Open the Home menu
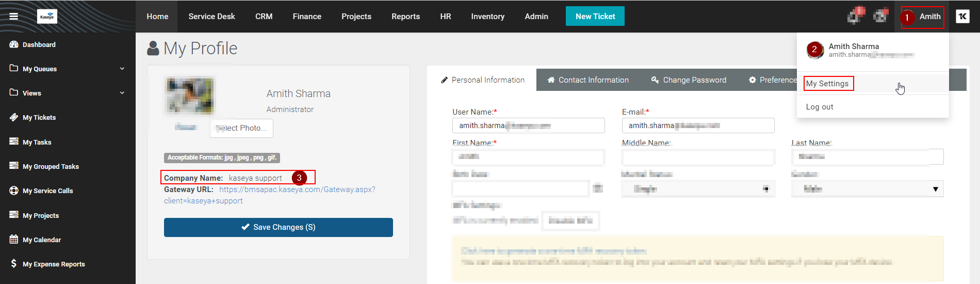 tap(157, 17)
